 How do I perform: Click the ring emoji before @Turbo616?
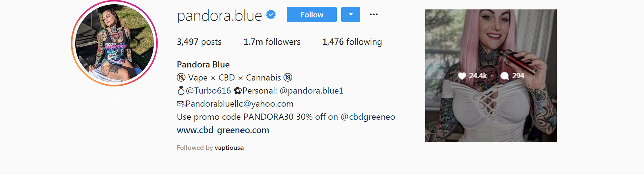181,90
